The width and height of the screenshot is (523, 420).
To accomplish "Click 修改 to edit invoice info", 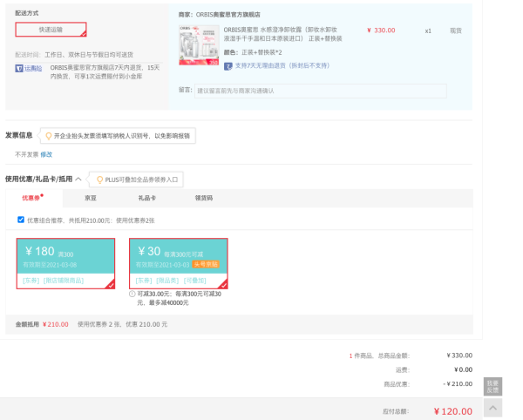I will coord(46,154).
